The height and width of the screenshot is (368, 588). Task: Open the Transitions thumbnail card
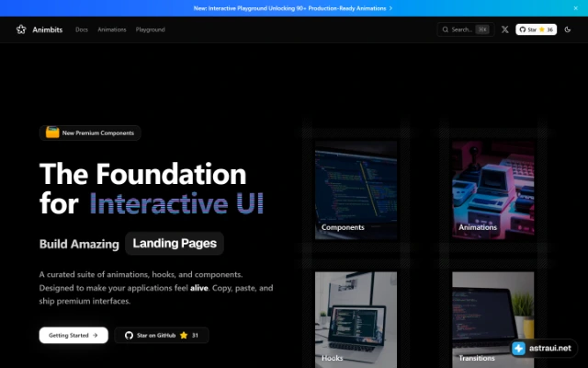point(493,320)
